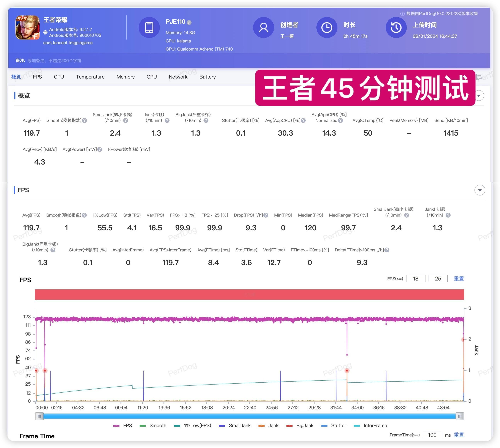Open help icon next to FPS section Smooth
Screen dimensions: 500x448
point(84,215)
